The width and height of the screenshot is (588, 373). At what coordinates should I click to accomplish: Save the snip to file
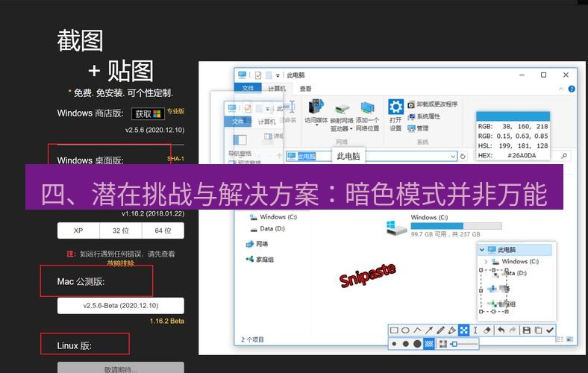click(x=527, y=330)
